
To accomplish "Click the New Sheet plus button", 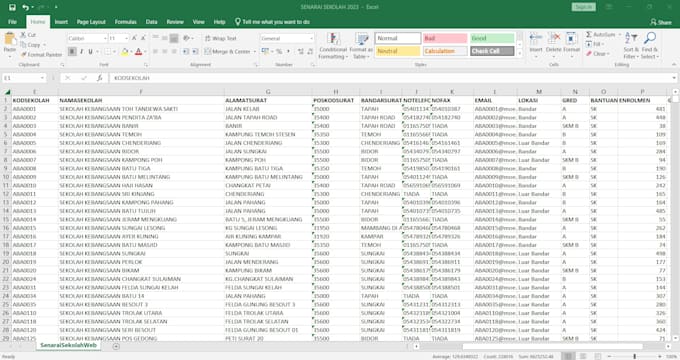I will click(x=116, y=346).
